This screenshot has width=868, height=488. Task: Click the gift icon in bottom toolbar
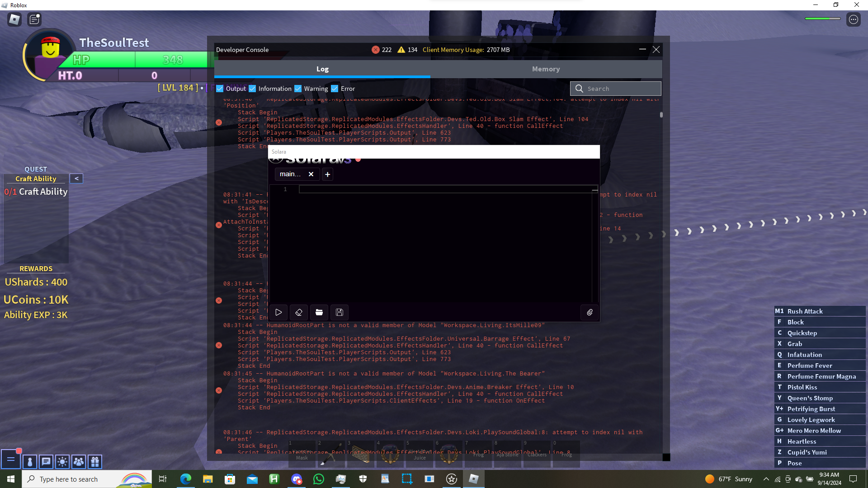[95, 461]
